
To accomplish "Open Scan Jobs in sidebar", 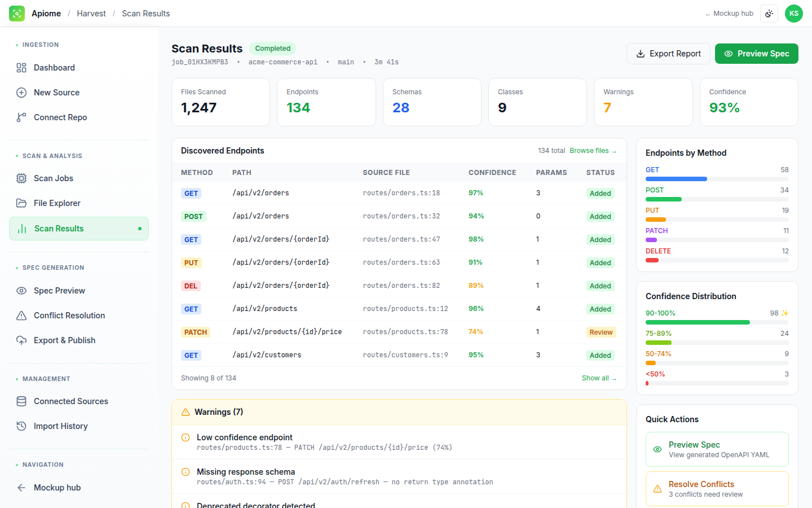I will click(x=79, y=178).
